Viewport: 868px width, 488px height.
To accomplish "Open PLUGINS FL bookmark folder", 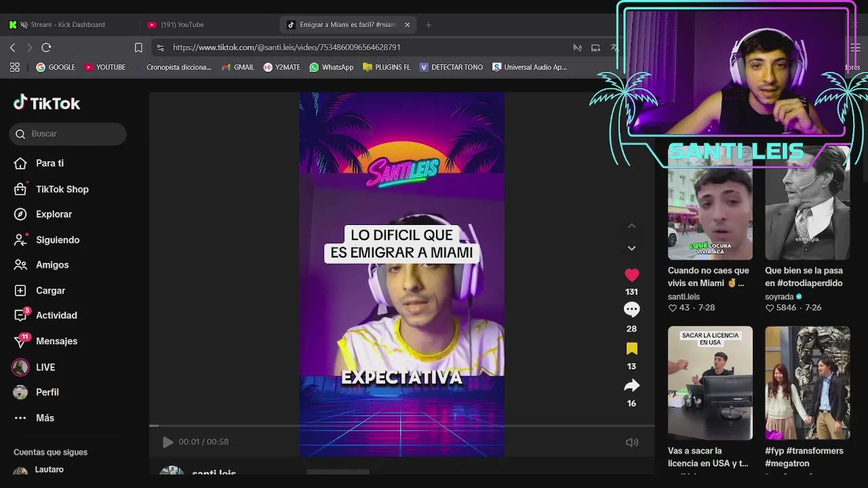I will 387,67.
